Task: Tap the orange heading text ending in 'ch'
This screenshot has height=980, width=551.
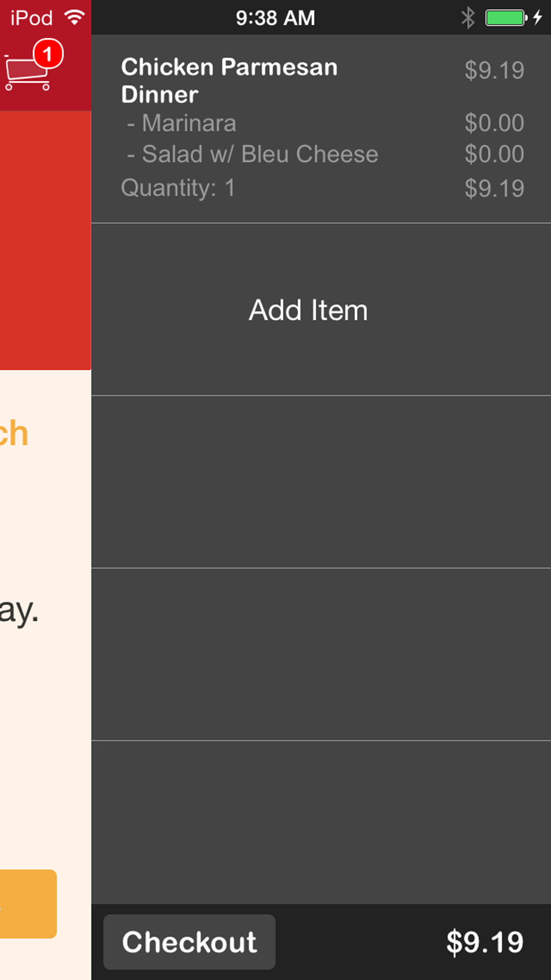Action: pyautogui.click(x=14, y=433)
